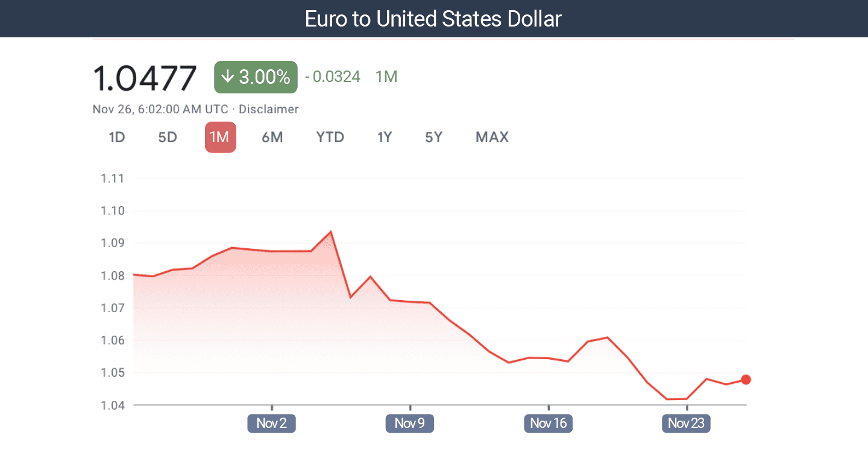Switch chart to 1Y range
868x452 pixels.
pyautogui.click(x=385, y=137)
